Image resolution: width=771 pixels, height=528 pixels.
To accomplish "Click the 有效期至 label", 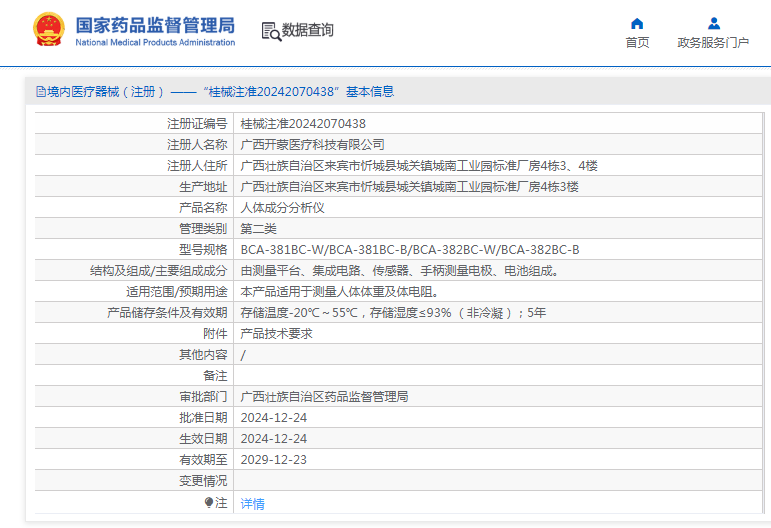I will coord(203,460).
